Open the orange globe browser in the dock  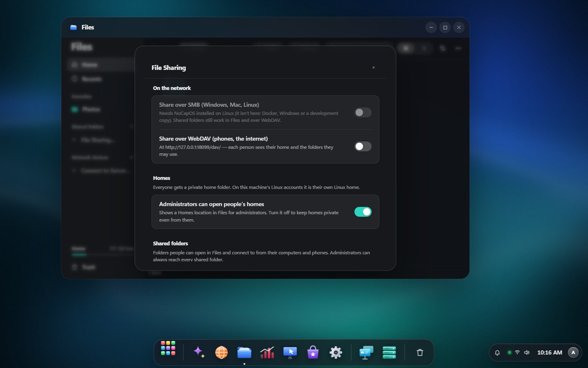[221, 352]
